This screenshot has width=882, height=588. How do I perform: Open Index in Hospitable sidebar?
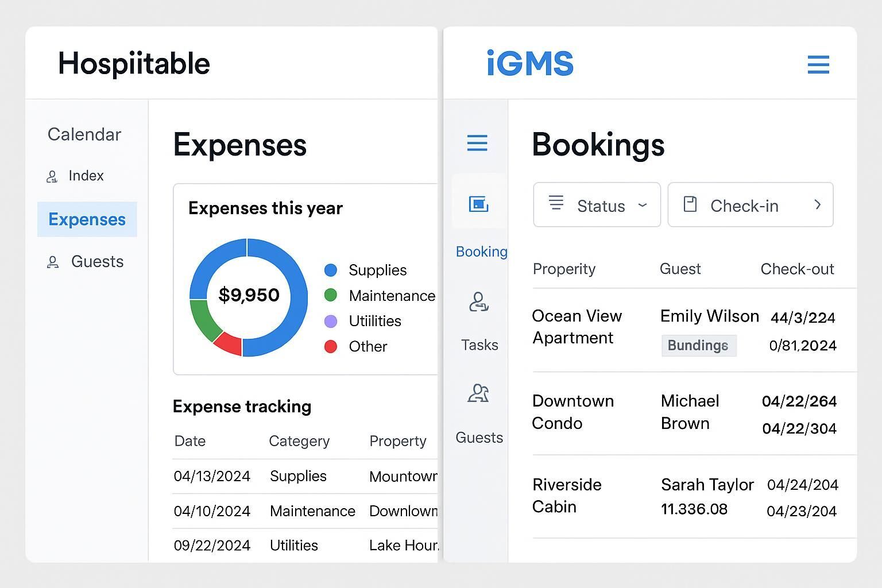pos(86,176)
